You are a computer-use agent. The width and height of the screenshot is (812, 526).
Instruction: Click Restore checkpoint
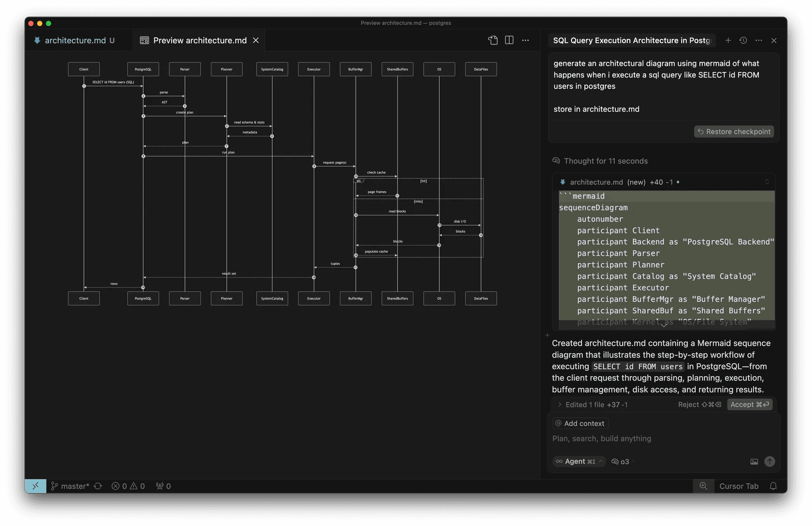click(734, 131)
